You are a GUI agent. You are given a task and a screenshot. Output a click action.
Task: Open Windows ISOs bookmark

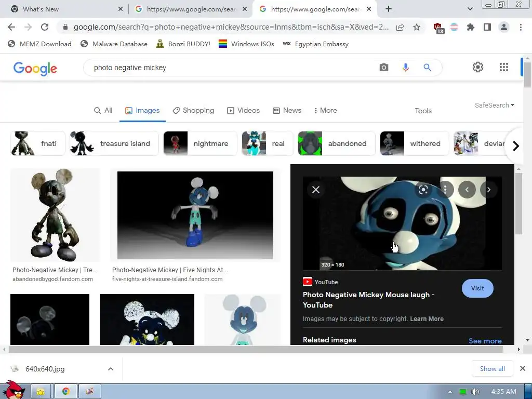246,44
